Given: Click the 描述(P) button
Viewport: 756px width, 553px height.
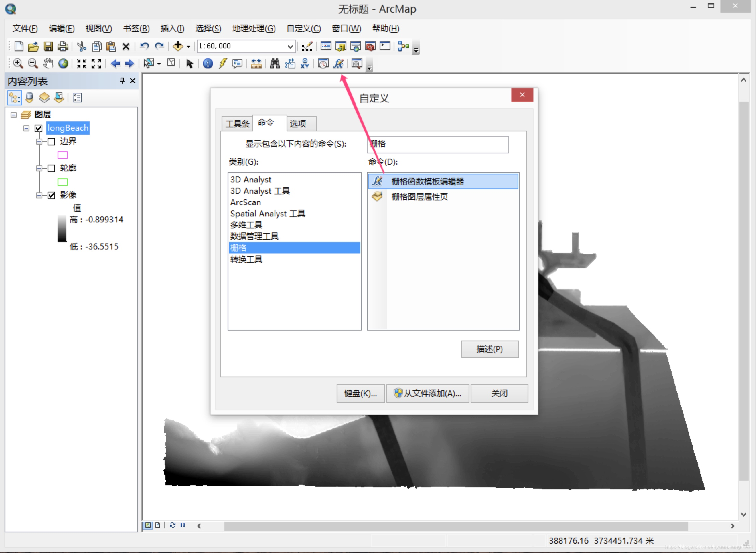Looking at the screenshot, I should (489, 349).
